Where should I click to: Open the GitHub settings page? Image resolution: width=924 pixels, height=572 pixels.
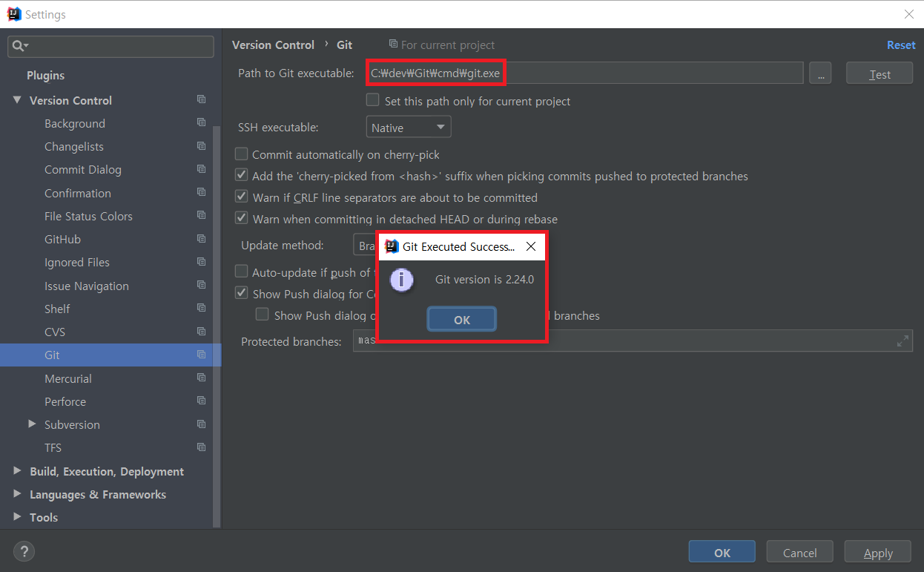pyautogui.click(x=62, y=240)
